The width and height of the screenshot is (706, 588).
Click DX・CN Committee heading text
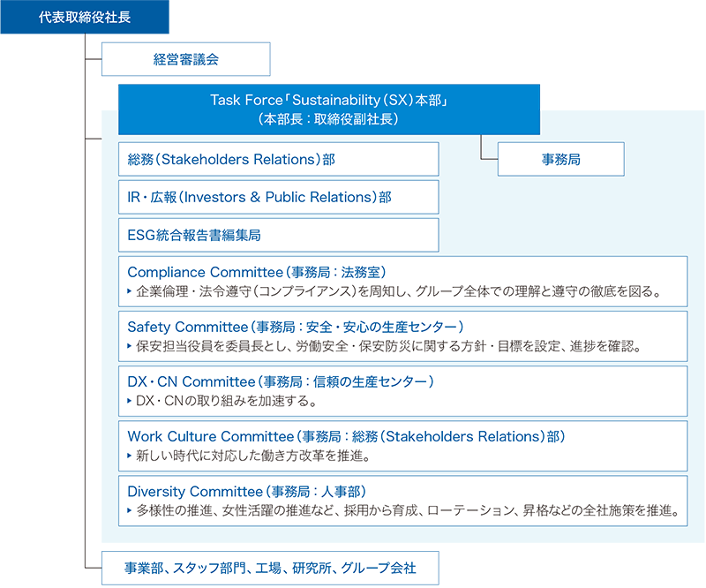pos(281,381)
